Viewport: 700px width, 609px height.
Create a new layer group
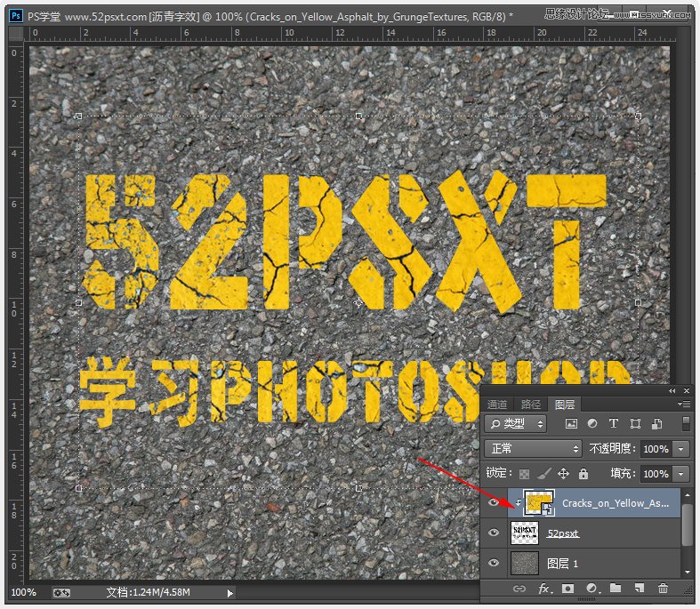point(616,588)
